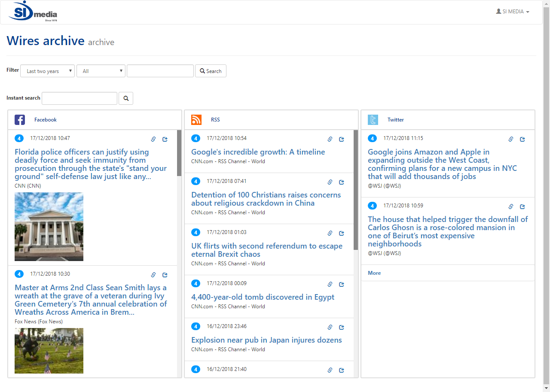Viewport: 550px width, 392px height.
Task: Open the SI MEDIA user menu
Action: 513,12
